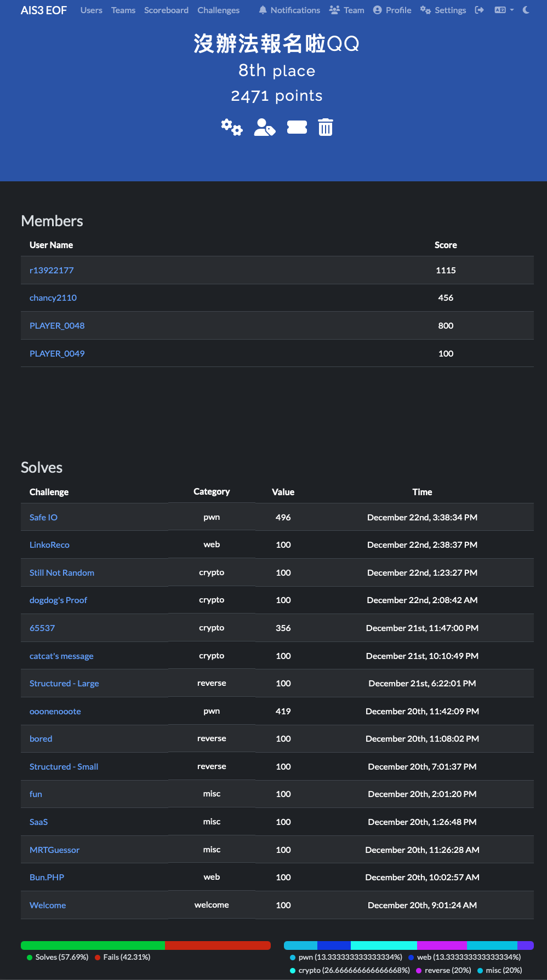Go to the Scoreboard menu item
The width and height of the screenshot is (547, 980).
click(x=166, y=10)
